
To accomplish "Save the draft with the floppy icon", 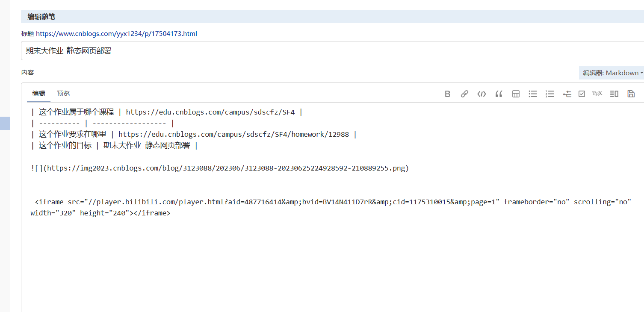I will (x=631, y=94).
